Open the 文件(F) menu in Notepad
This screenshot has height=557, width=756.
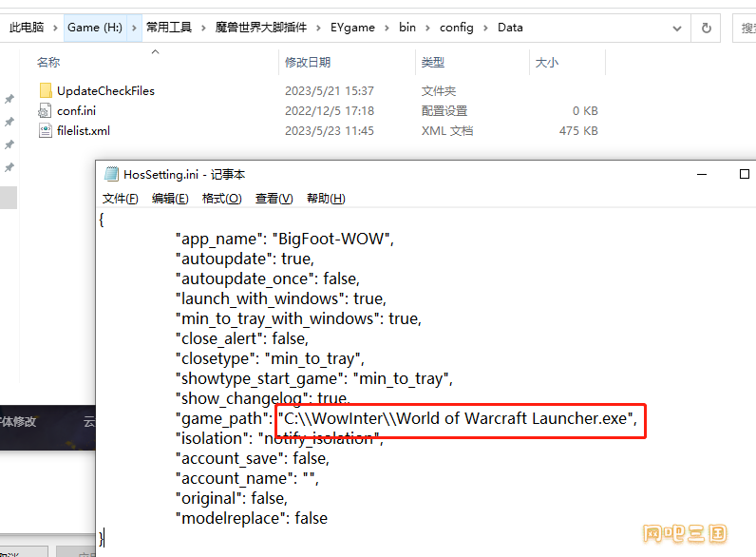click(120, 199)
